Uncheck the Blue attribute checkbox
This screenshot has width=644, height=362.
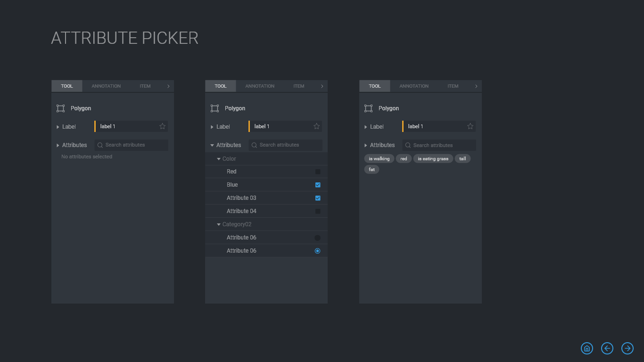click(318, 185)
